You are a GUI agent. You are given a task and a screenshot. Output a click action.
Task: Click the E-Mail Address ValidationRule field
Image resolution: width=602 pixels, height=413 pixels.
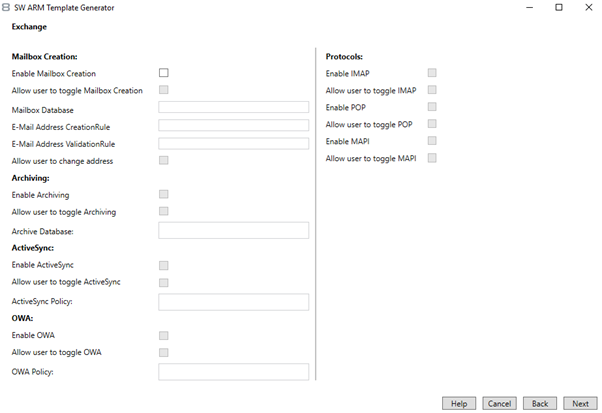[x=233, y=144]
